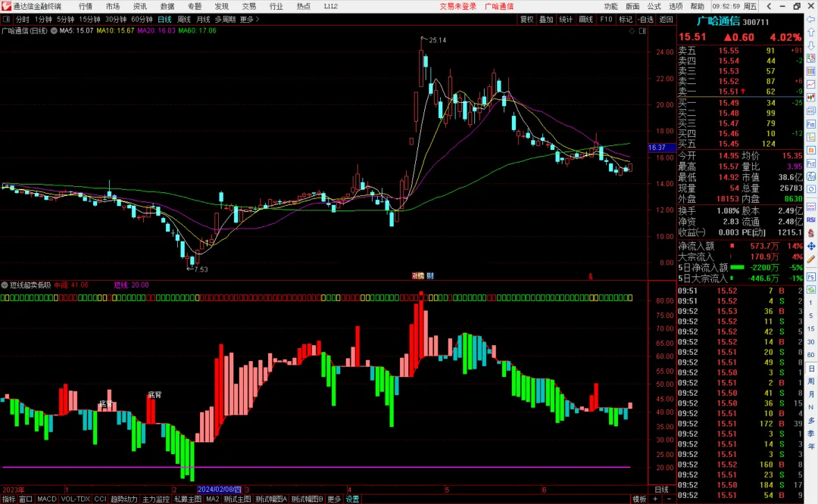The image size is (818, 504).
Task: Click the 统计 statistics button
Action: (x=566, y=19)
